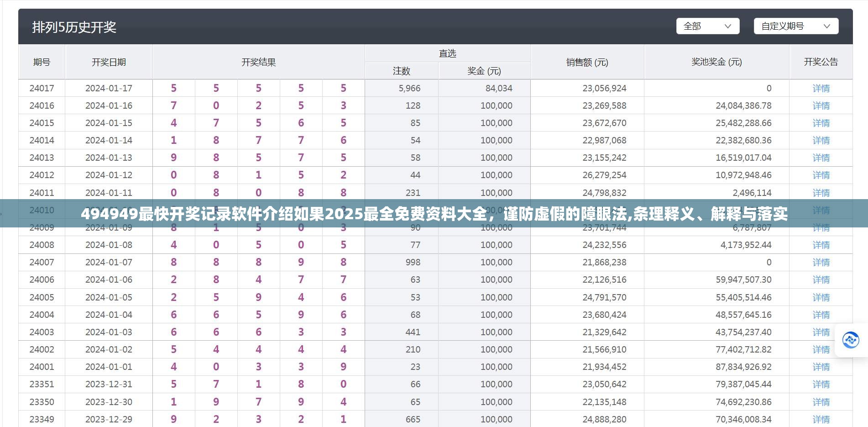868x427 pixels.
Task: Open 详情 link for issue 24015
Action: 821,123
